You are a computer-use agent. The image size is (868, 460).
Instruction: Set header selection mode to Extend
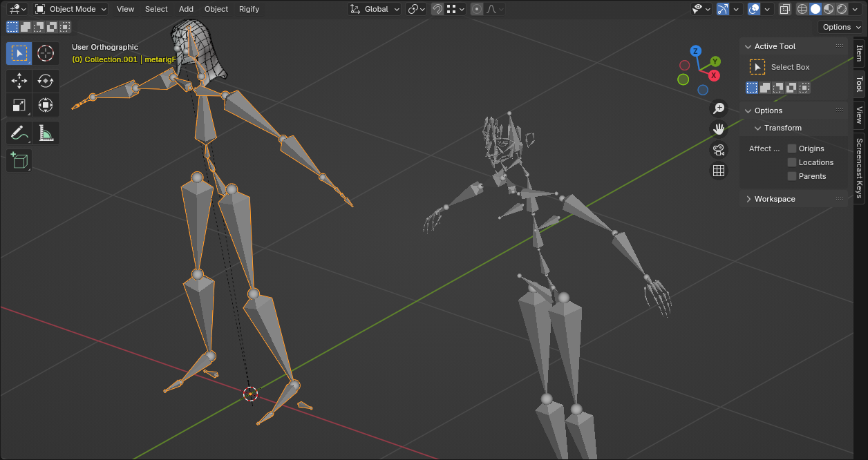26,27
